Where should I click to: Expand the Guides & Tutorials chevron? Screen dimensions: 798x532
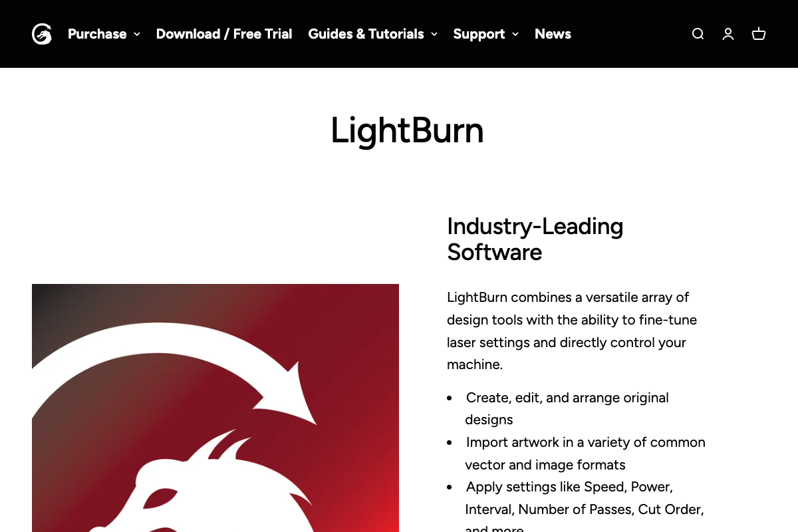click(x=434, y=34)
